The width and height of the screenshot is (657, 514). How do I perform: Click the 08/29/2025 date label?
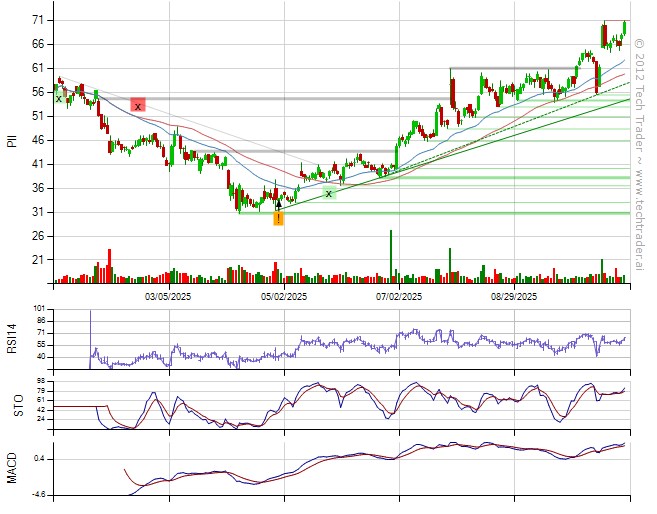pyautogui.click(x=514, y=296)
